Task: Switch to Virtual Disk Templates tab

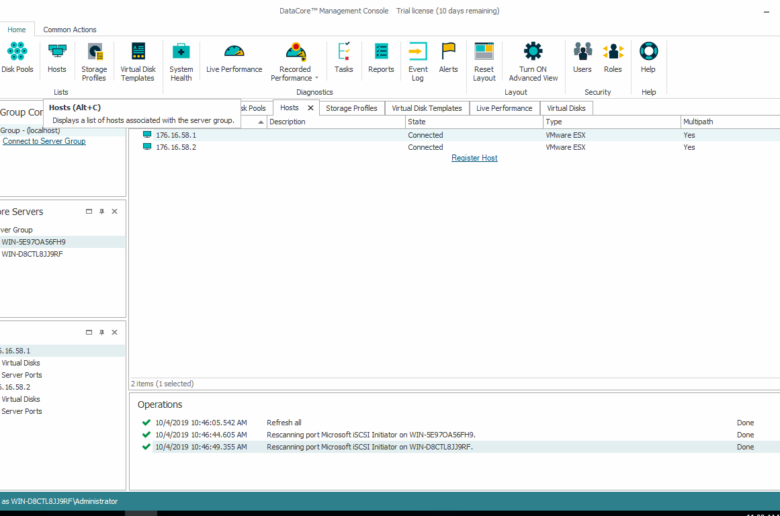Action: coord(427,108)
